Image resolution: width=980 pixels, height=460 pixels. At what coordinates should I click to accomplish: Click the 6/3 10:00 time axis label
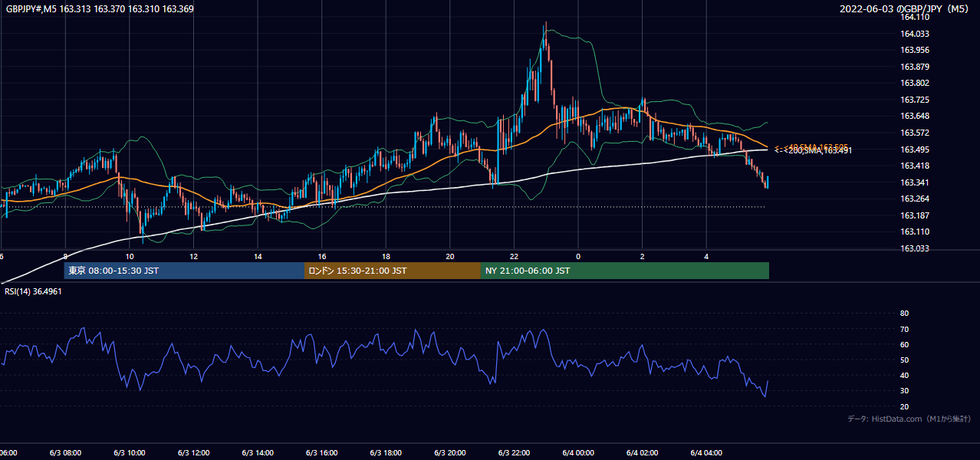[130, 452]
